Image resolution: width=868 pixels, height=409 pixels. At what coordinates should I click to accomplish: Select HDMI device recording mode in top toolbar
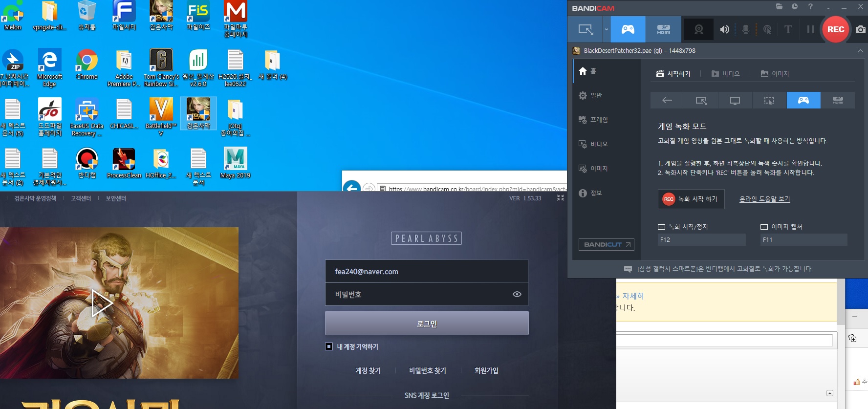(663, 29)
